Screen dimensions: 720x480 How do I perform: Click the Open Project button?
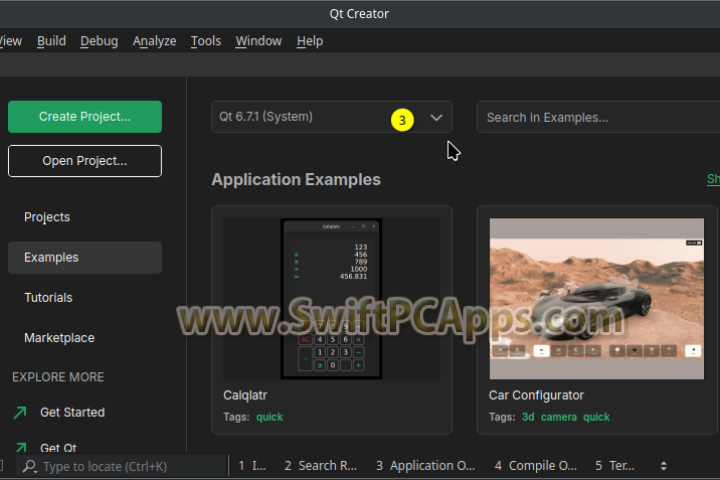pyautogui.click(x=85, y=161)
